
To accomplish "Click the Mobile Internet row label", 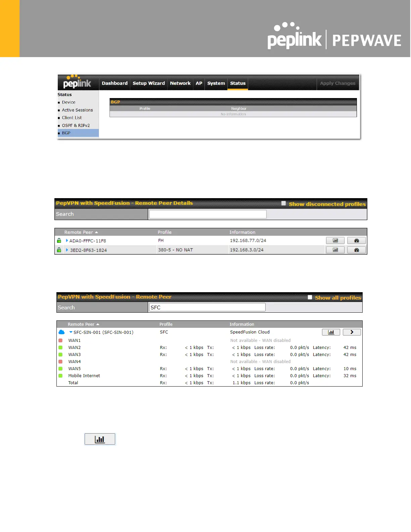I will (x=84, y=376).
